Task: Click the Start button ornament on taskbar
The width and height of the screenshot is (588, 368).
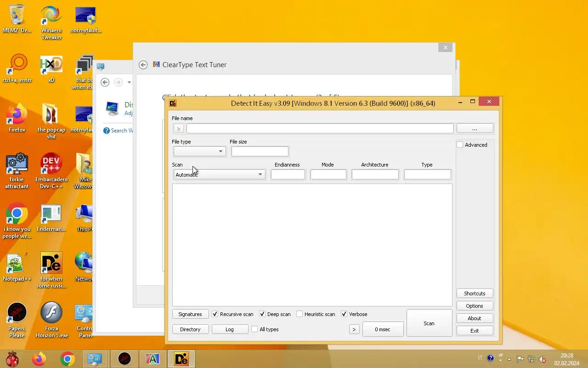Action: click(12, 359)
